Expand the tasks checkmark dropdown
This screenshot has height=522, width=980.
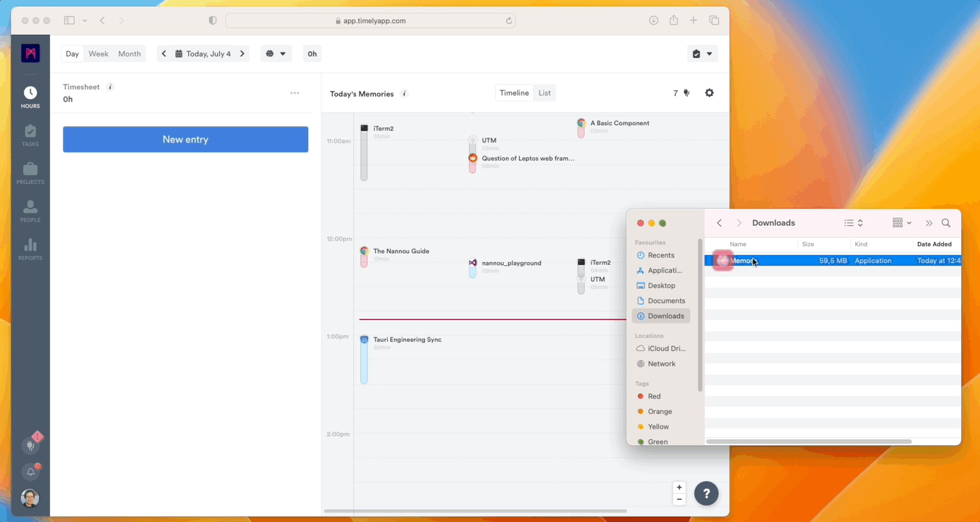point(702,54)
